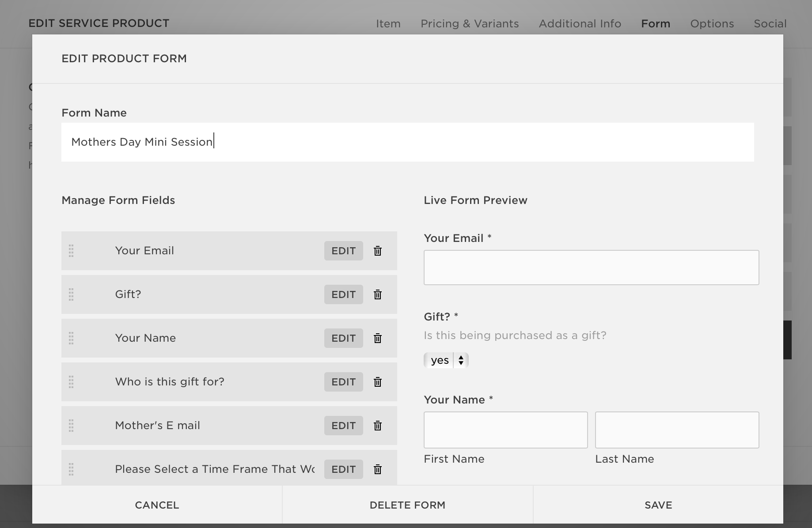Click the First Name preview input
812x528 pixels.
[x=505, y=430]
